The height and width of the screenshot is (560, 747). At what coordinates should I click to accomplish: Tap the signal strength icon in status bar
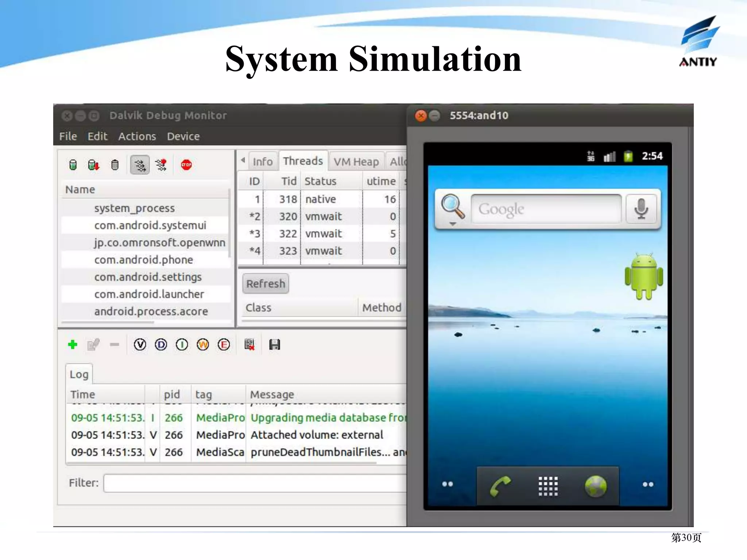pyautogui.click(x=609, y=156)
